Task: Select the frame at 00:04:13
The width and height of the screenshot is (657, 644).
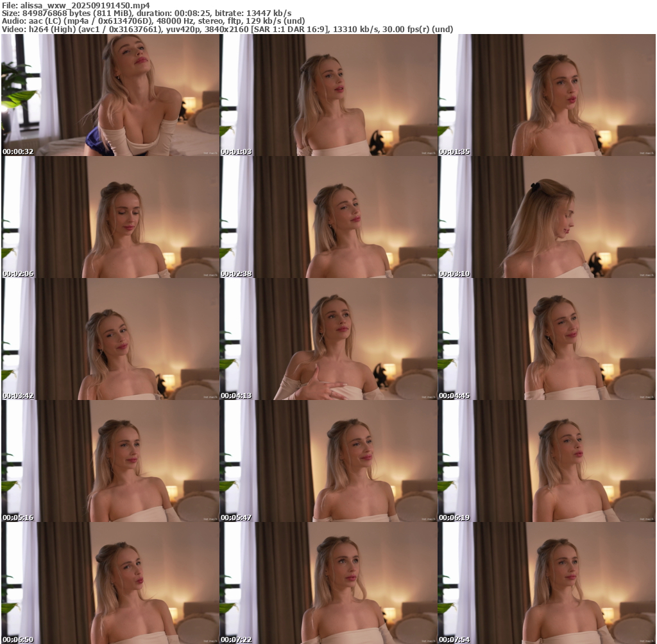Action: click(328, 339)
